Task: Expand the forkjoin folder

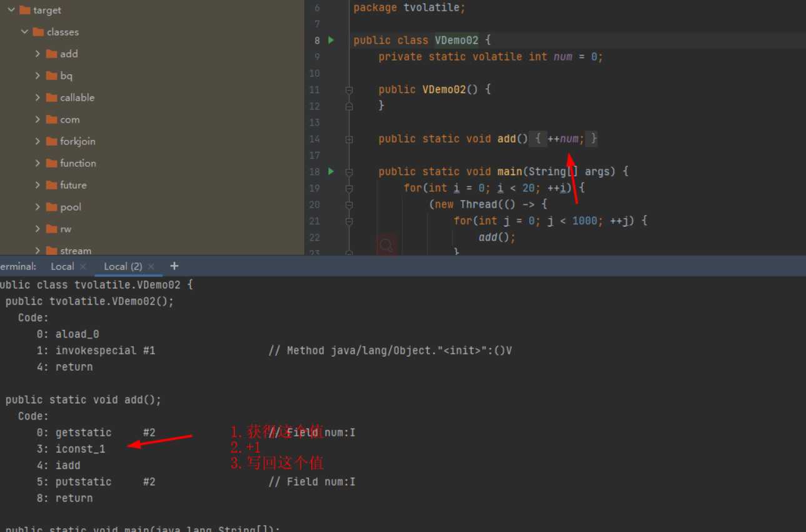Action: [38, 141]
